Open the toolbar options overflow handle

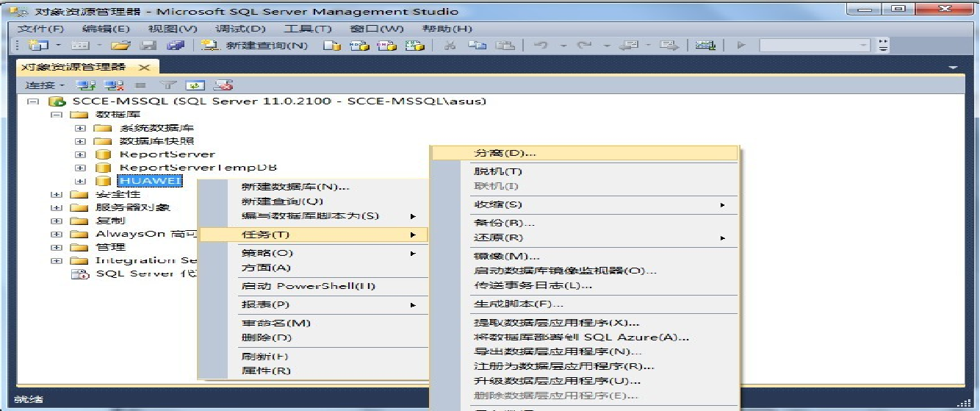[x=883, y=46]
